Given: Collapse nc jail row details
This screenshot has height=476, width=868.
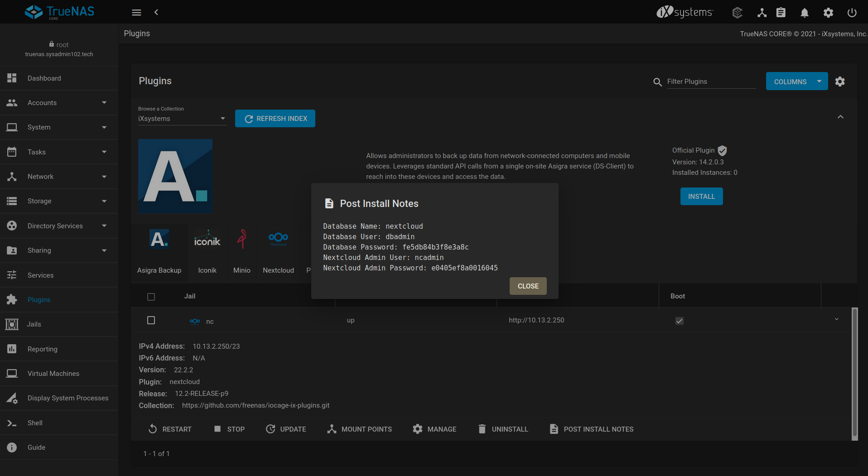Looking at the screenshot, I should point(837,319).
